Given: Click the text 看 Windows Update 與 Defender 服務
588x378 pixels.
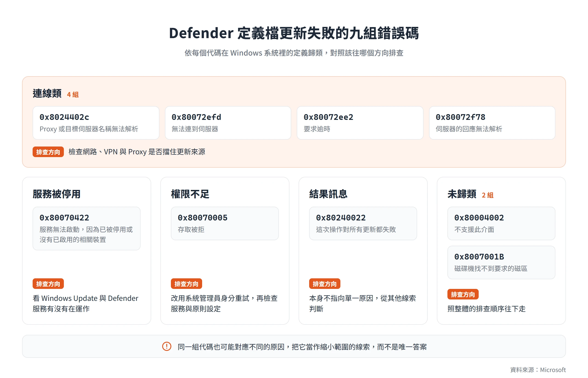Looking at the screenshot, I should 85,303.
